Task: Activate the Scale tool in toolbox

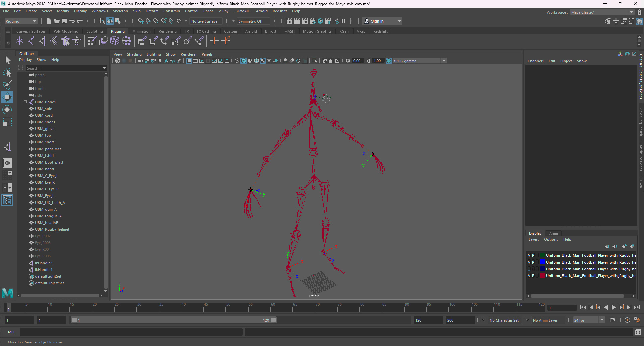Action: 7,122
